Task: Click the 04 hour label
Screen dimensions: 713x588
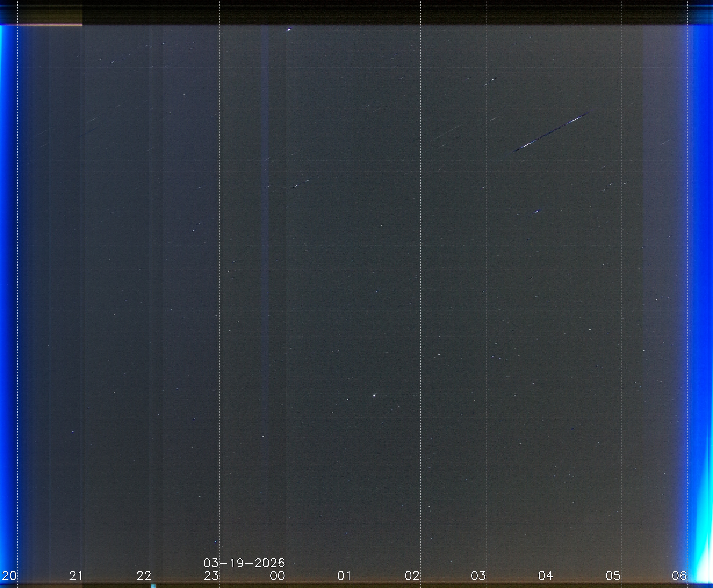Action: coord(546,575)
